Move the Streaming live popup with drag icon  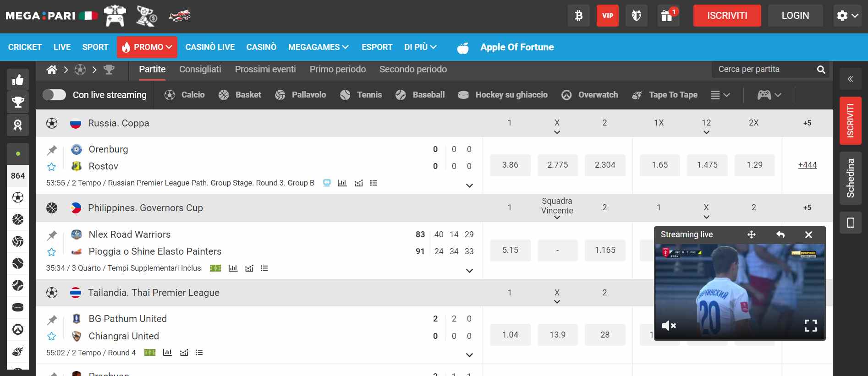pyautogui.click(x=752, y=234)
